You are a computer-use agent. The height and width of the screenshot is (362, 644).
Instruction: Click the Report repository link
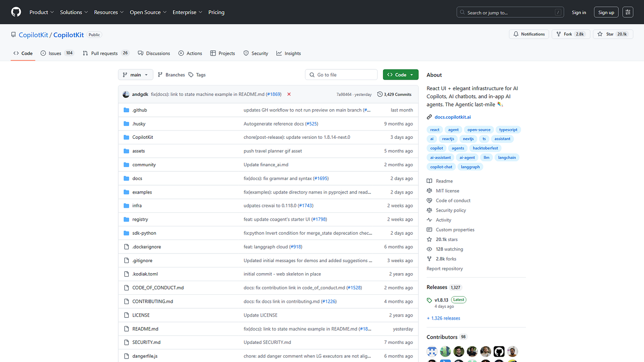point(445,269)
